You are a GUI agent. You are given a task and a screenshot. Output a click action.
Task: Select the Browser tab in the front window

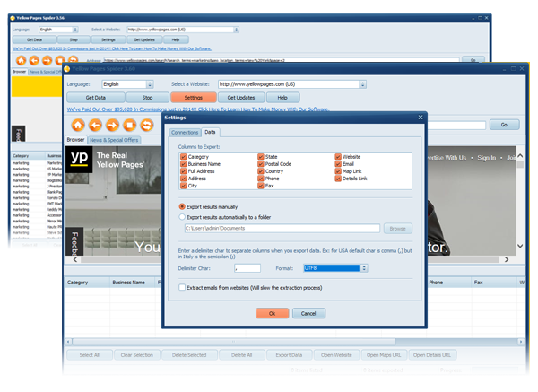[x=75, y=140]
